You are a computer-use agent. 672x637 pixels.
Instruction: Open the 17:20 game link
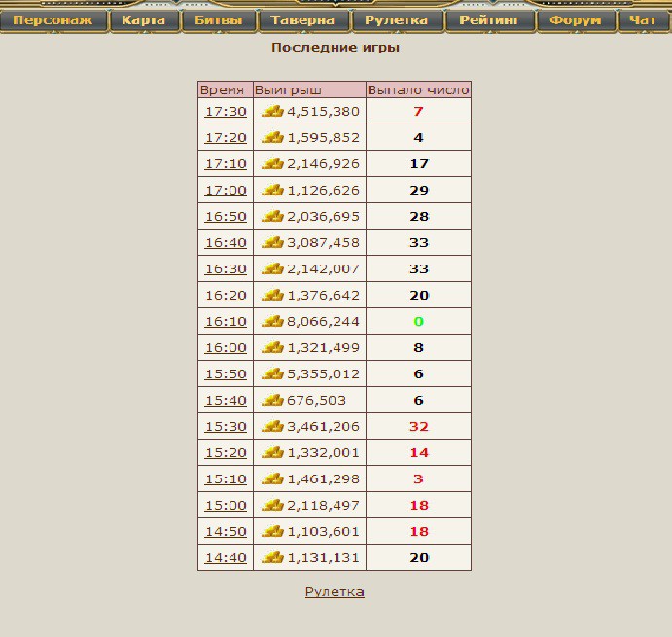tap(226, 137)
